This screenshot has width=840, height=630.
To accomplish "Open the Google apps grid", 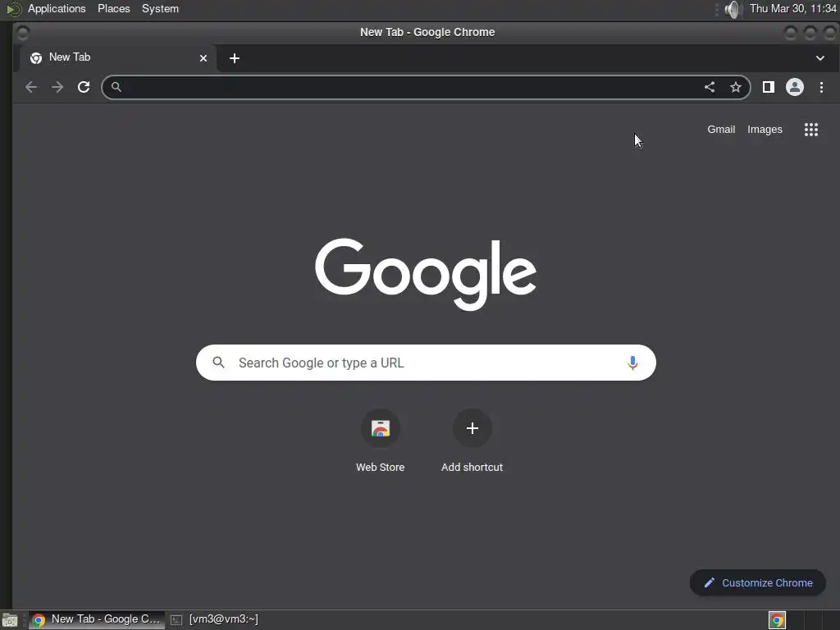I will pyautogui.click(x=811, y=129).
